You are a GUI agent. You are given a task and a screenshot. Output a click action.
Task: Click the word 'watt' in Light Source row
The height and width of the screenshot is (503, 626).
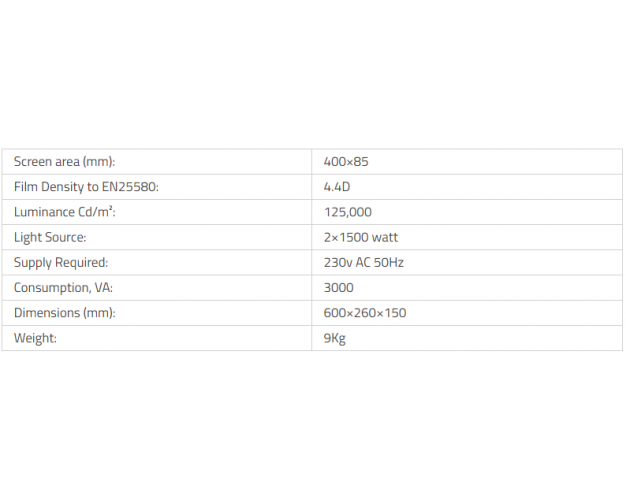385,237
